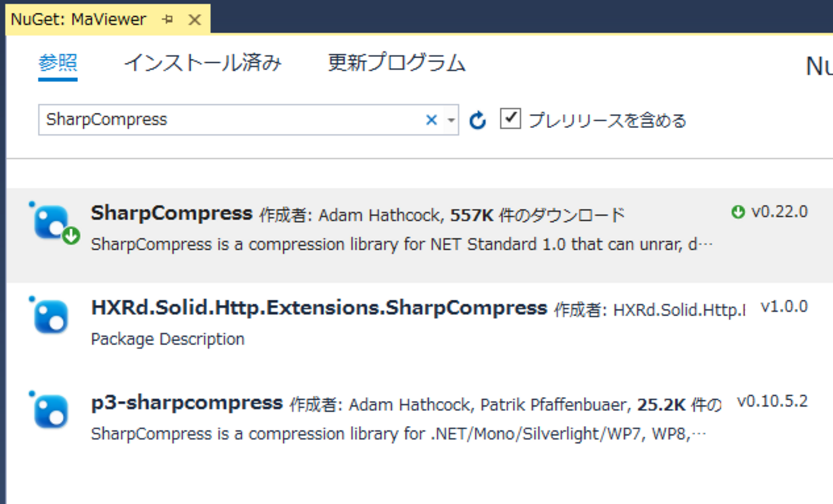Select the NuGet: MaViewer document tab
Screen dimensions: 833x504
click(x=78, y=20)
